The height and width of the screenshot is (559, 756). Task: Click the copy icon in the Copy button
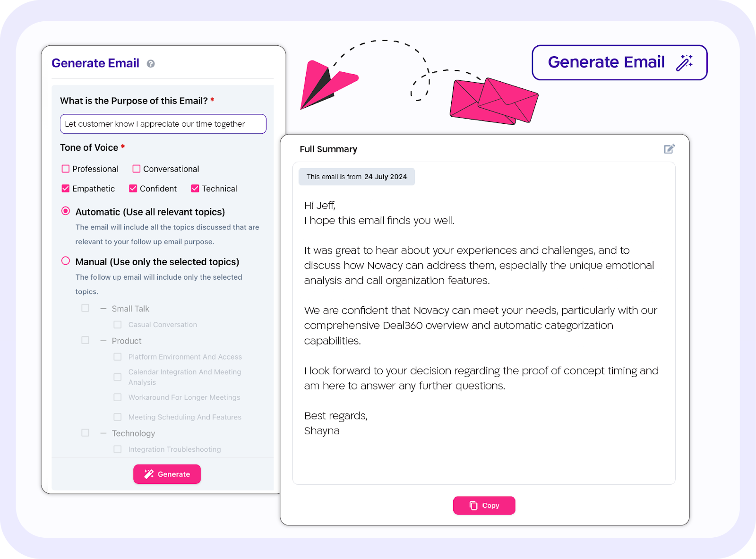(x=473, y=506)
